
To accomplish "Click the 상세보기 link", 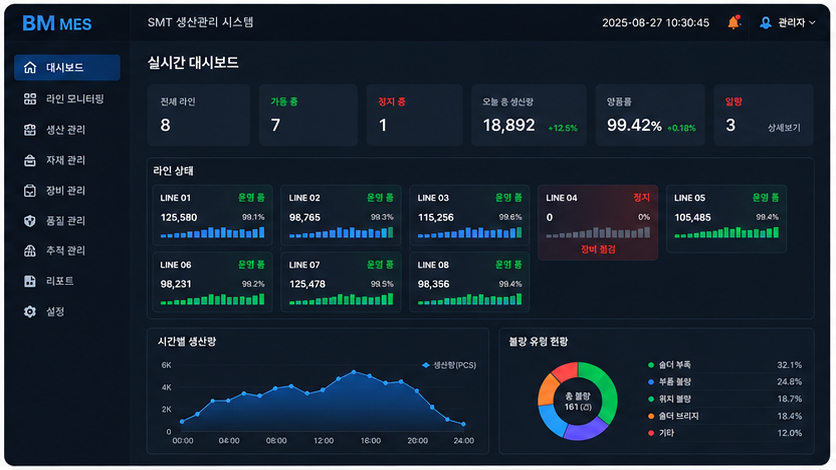I will [x=784, y=128].
